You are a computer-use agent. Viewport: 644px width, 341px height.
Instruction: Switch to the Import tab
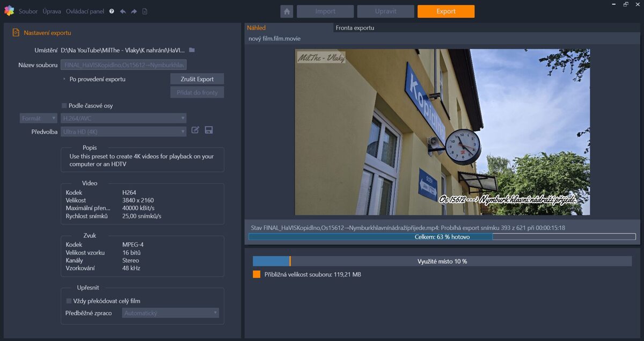(325, 11)
